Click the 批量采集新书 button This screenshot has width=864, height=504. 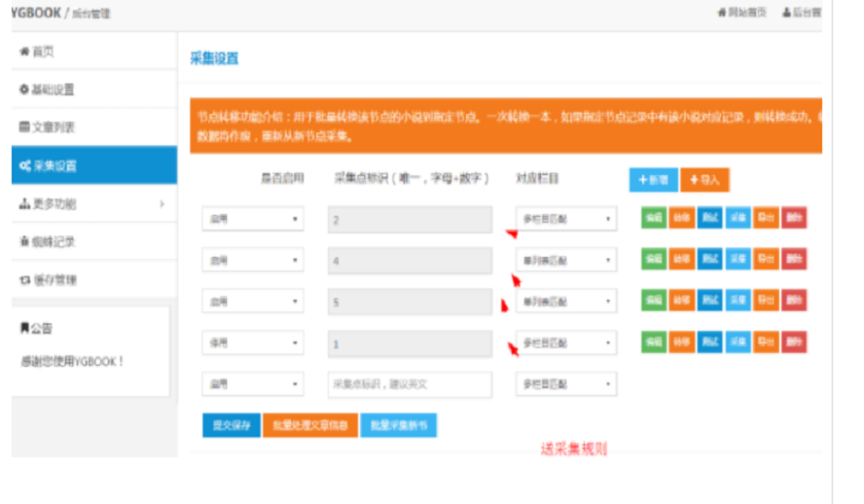398,426
